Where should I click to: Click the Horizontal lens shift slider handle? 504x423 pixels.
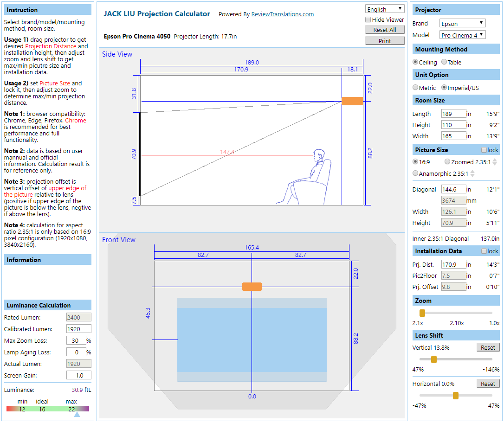pyautogui.click(x=455, y=396)
